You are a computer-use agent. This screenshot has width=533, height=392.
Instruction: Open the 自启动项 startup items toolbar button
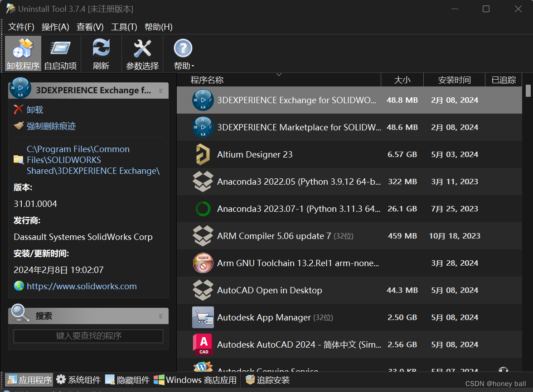[61, 53]
